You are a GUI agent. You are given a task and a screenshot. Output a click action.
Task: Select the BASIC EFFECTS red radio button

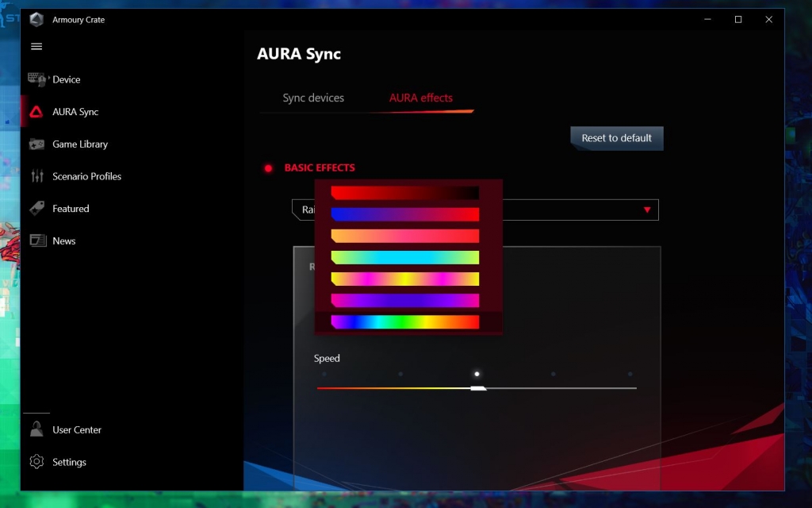coord(268,168)
